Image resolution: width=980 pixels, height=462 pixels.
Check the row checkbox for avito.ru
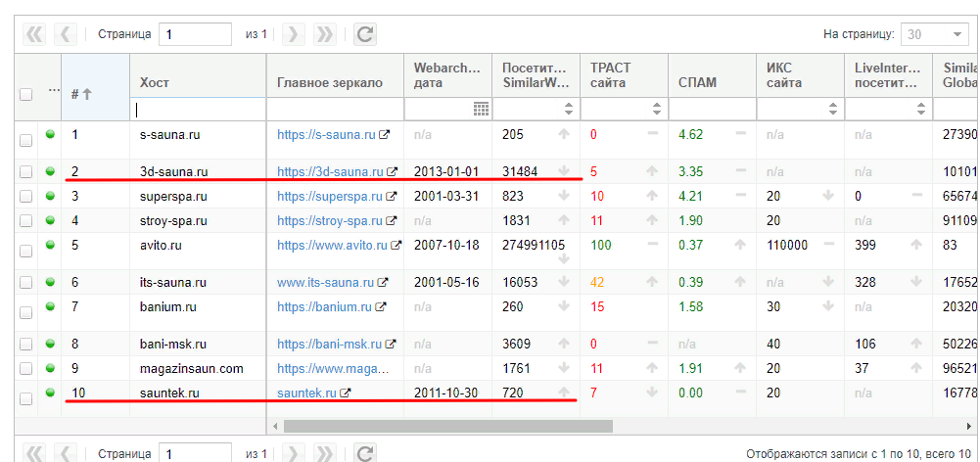click(25, 252)
